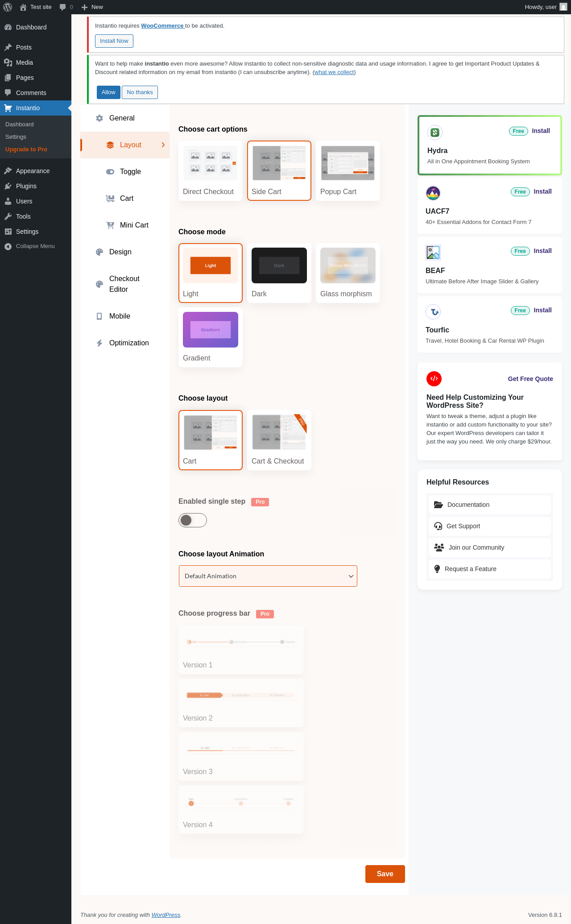This screenshot has height=924, width=571.
Task: Open the General settings tab
Action: (x=125, y=118)
